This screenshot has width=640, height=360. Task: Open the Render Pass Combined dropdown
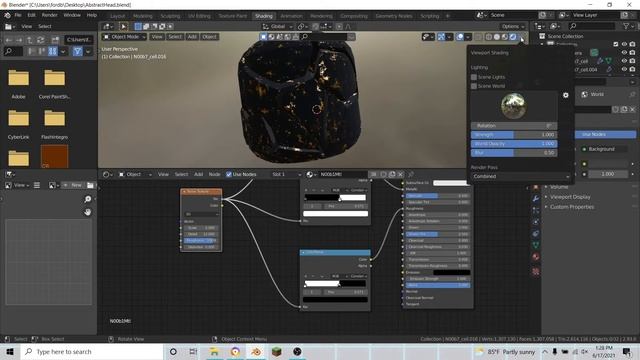520,176
